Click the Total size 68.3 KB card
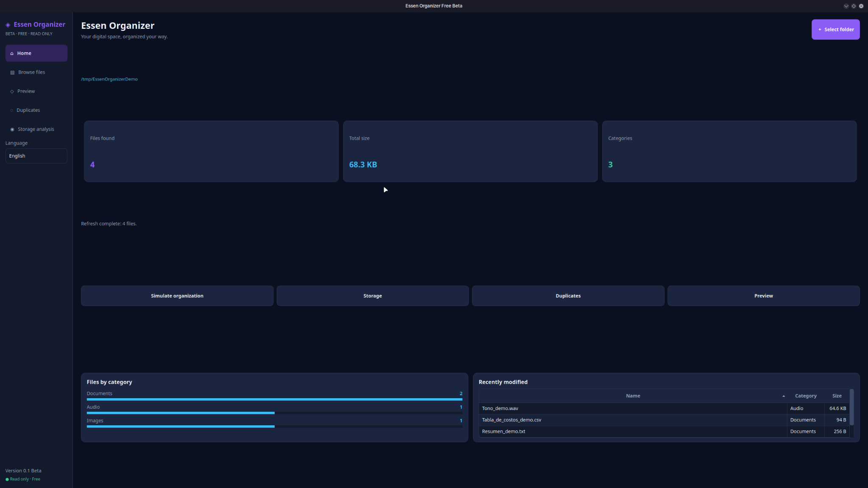868x488 pixels. [x=470, y=151]
